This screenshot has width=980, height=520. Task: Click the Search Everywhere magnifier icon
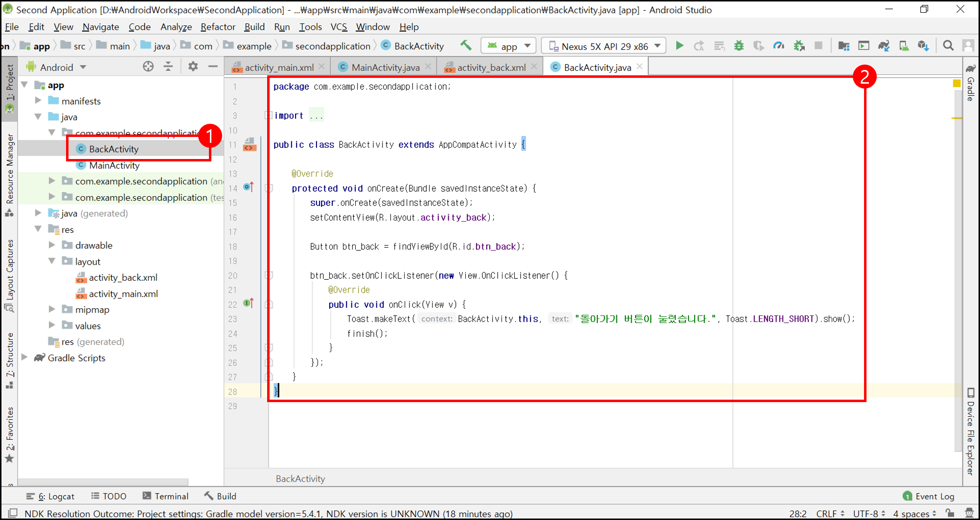(948, 45)
